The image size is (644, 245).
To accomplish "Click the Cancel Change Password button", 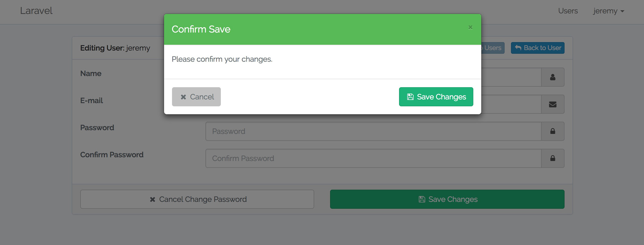I will [197, 199].
